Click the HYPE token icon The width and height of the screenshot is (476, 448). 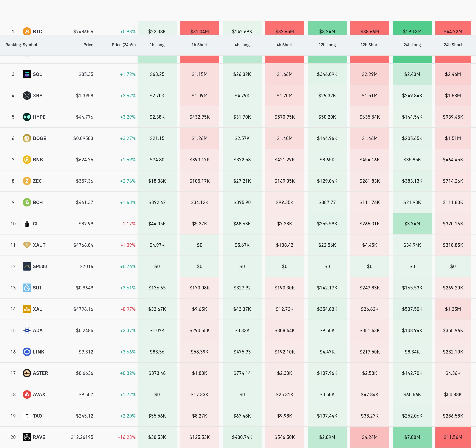pyautogui.click(x=27, y=117)
